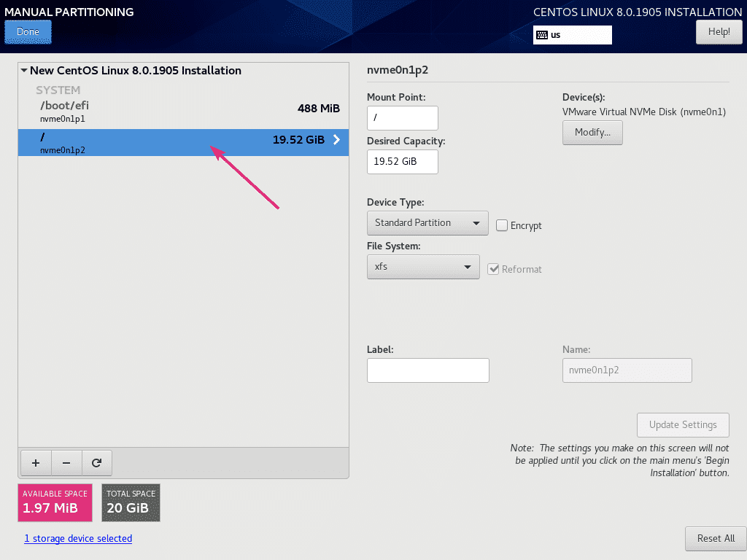This screenshot has width=747, height=560.
Task: Click the remove mount point minus icon
Action: tap(66, 463)
